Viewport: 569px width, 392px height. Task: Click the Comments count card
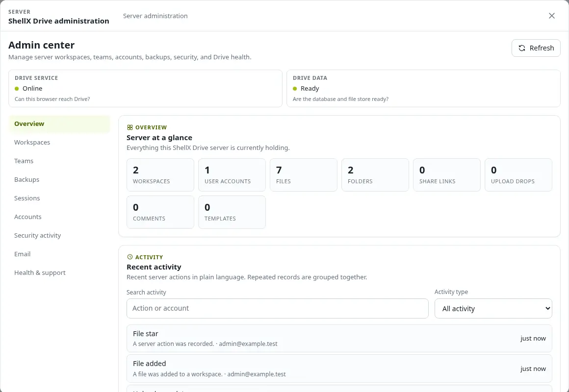pyautogui.click(x=160, y=212)
